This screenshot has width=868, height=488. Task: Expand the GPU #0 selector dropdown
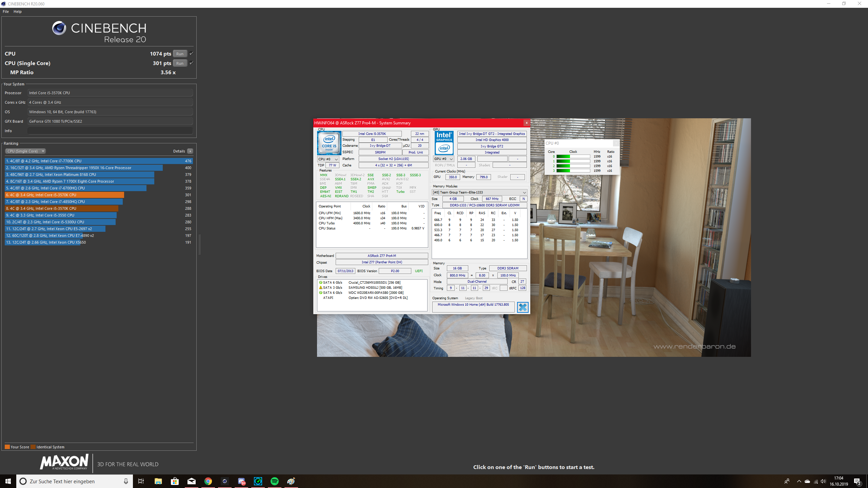(x=443, y=159)
